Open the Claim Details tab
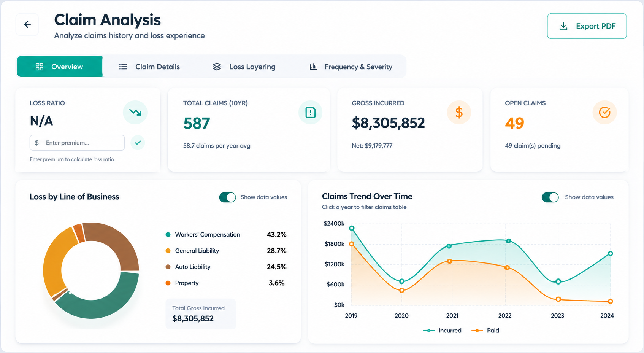644x353 pixels. (149, 67)
